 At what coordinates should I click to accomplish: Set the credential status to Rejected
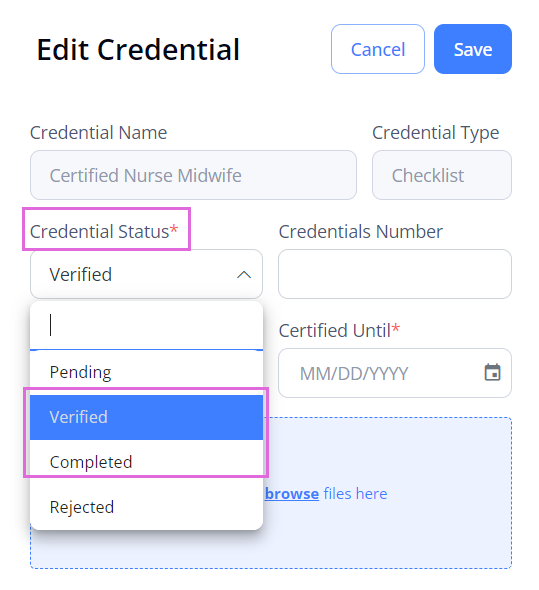coord(146,507)
